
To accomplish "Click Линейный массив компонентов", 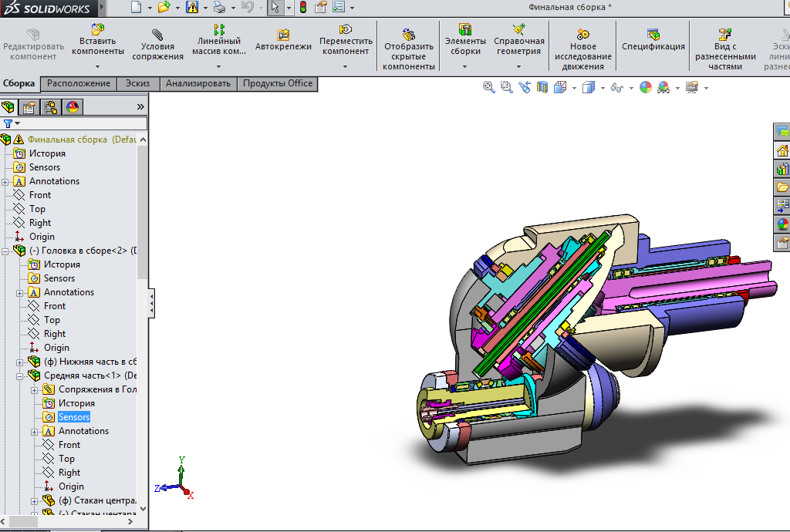I will pyautogui.click(x=218, y=39).
